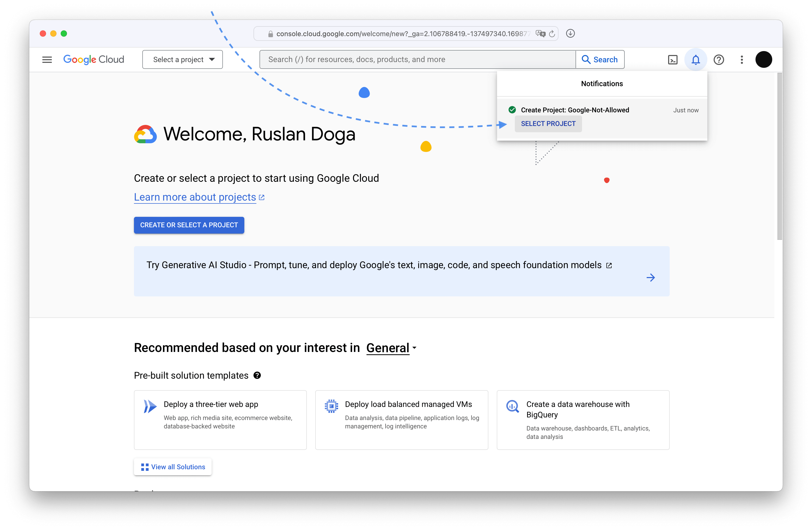
Task: Open the hamburger navigation menu
Action: pyautogui.click(x=47, y=60)
